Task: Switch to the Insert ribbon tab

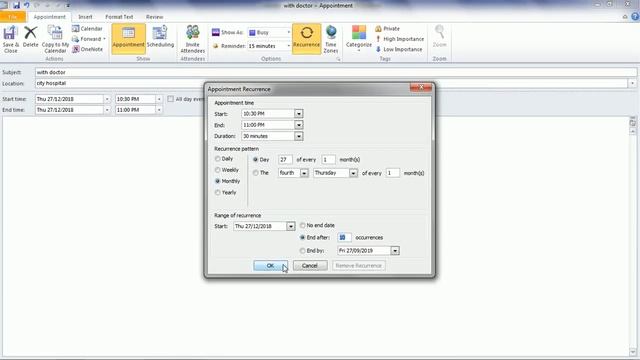Action: click(85, 17)
